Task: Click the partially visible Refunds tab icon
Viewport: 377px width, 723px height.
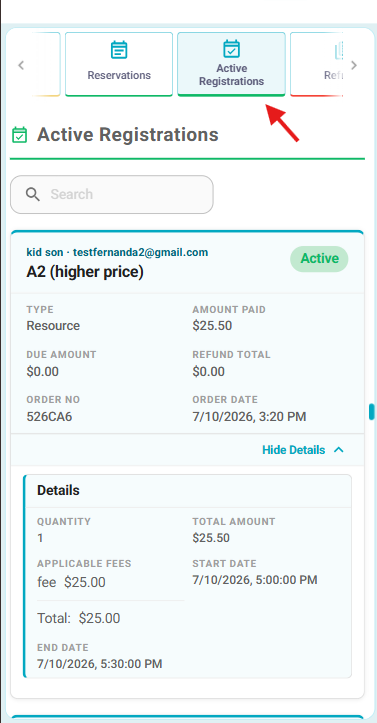Action: click(x=339, y=51)
